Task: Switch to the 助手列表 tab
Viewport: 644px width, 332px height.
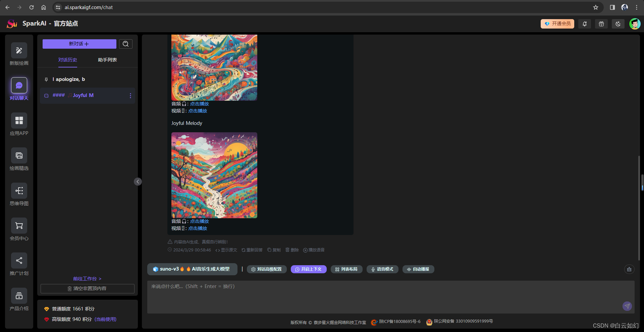Action: click(107, 60)
